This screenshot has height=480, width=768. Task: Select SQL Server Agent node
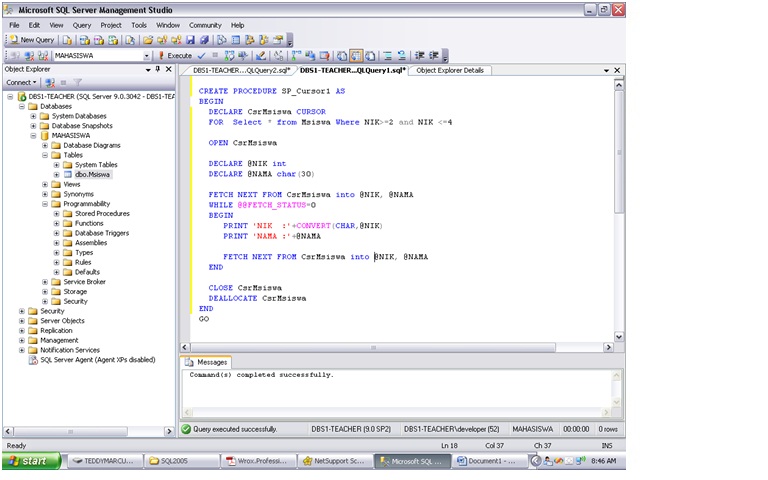97,360
